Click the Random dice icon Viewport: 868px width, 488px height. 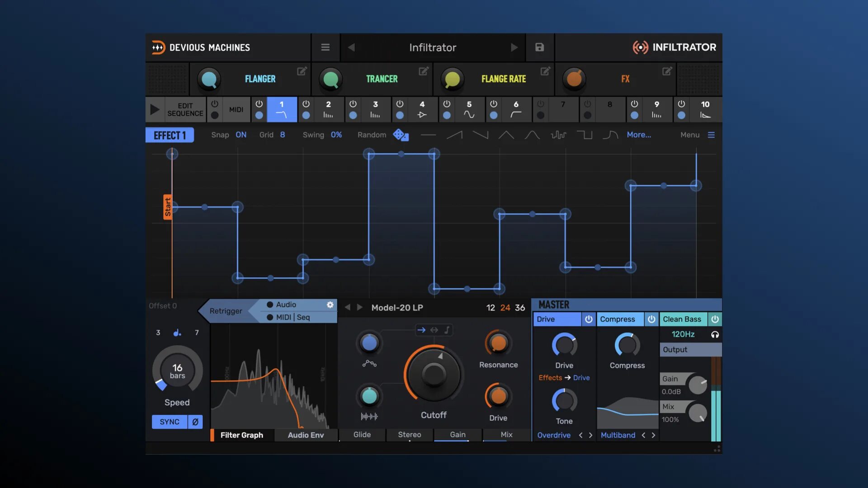point(401,135)
